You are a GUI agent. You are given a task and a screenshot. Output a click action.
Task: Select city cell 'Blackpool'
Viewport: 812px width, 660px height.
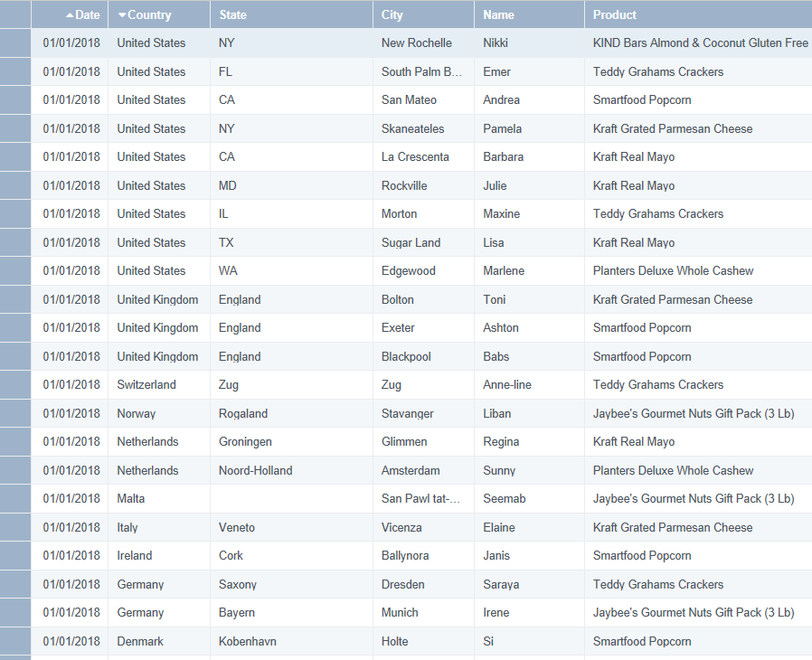coord(423,356)
